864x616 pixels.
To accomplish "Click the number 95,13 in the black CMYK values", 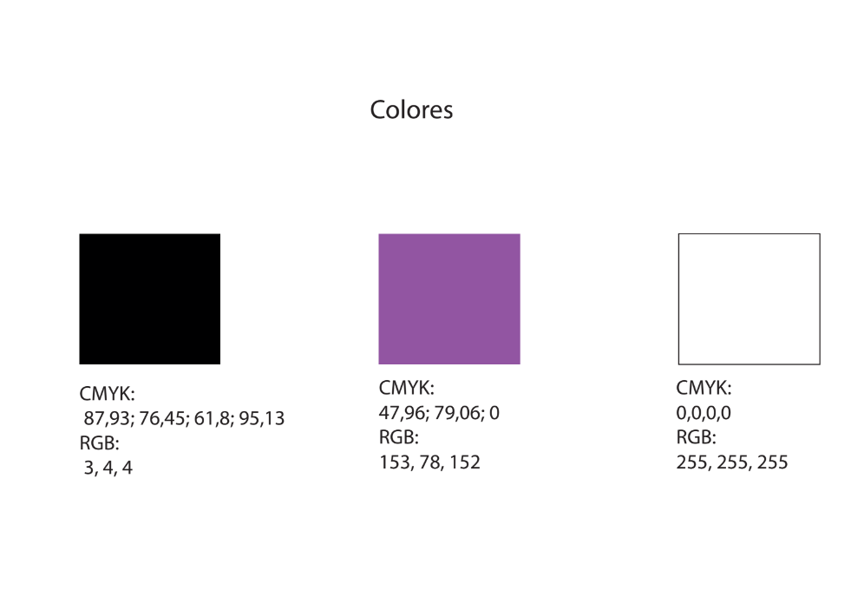I will 262,419.
